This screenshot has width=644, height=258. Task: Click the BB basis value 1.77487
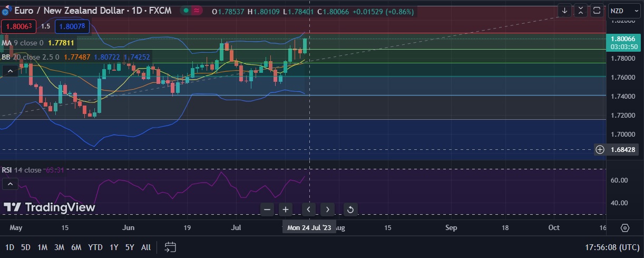[x=77, y=57]
